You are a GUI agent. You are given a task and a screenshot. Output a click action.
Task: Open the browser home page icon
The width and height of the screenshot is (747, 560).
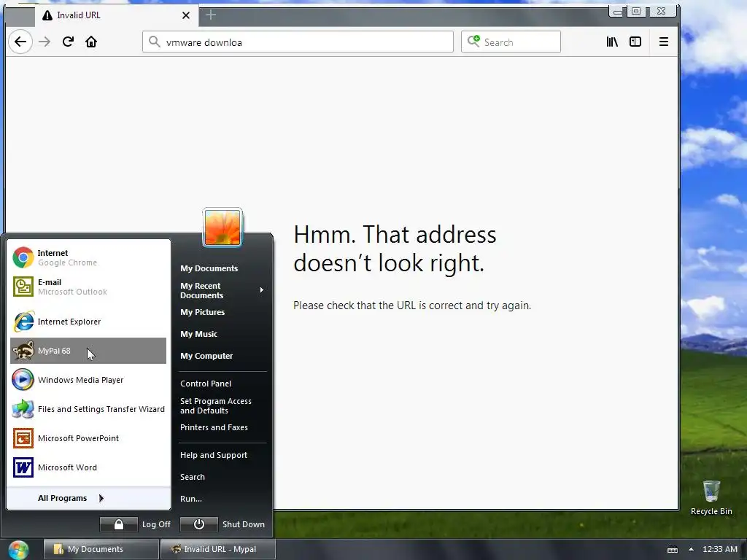coord(91,42)
